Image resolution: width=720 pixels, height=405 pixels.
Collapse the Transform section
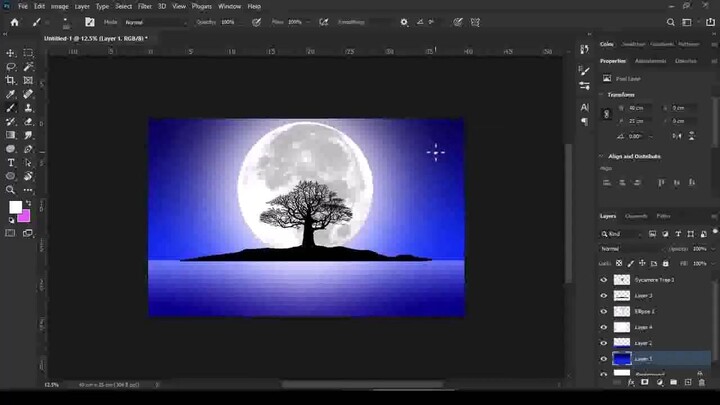point(601,95)
